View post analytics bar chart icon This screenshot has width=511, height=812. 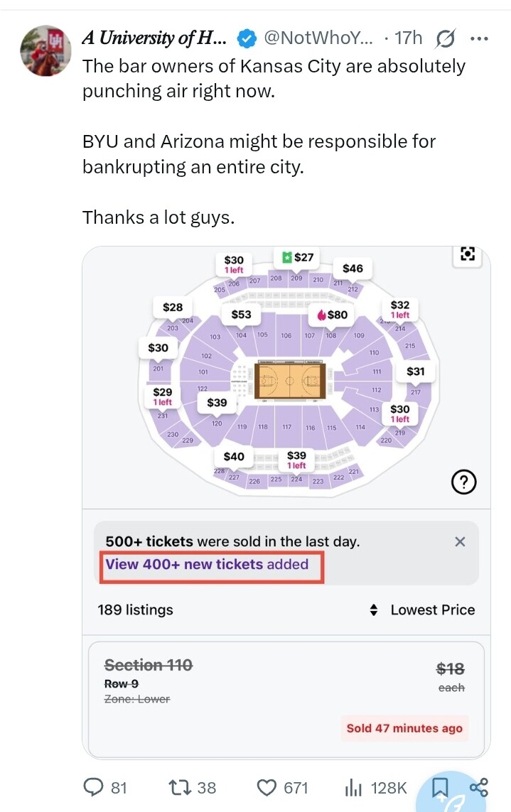[x=353, y=787]
